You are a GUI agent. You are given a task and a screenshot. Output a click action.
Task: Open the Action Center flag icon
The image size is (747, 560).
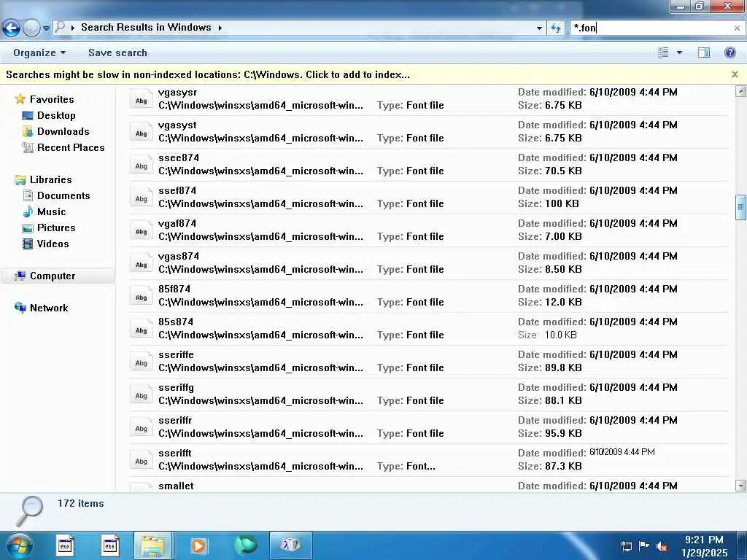pyautogui.click(x=644, y=546)
